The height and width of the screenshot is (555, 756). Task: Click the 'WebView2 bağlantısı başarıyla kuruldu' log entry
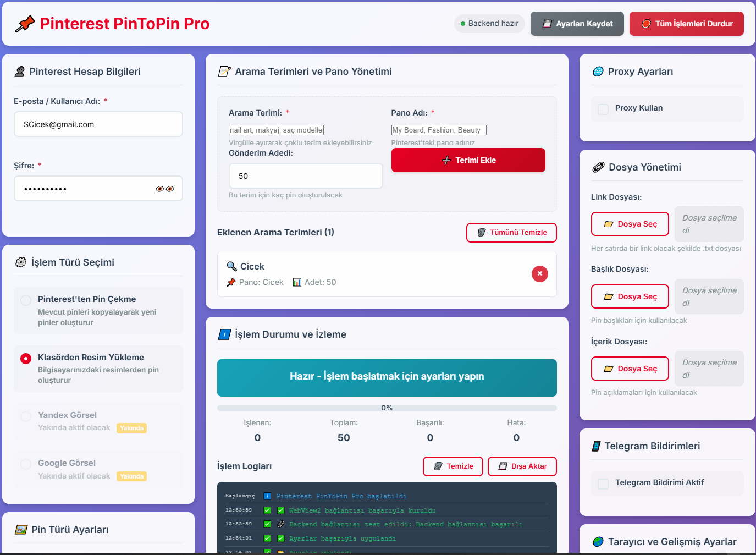click(x=362, y=510)
